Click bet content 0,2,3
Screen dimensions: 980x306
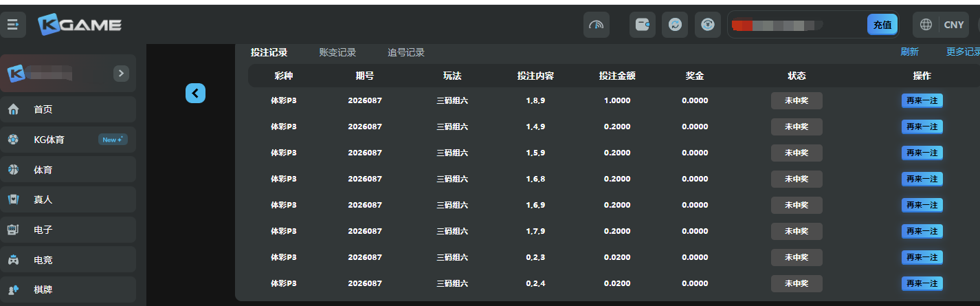pyautogui.click(x=535, y=257)
